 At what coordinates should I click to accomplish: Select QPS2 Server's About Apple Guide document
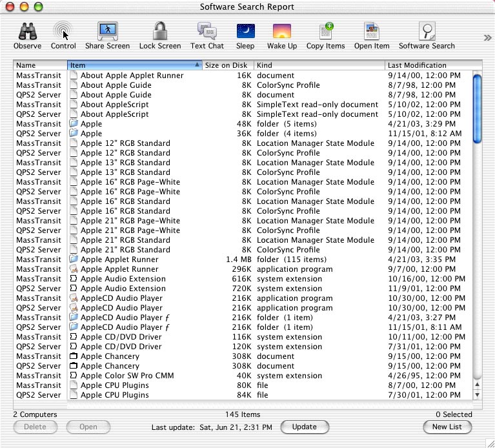[x=243, y=95]
